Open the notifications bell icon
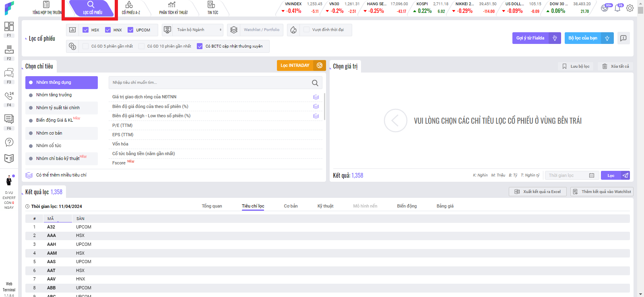The height and width of the screenshot is (297, 644). point(617,8)
